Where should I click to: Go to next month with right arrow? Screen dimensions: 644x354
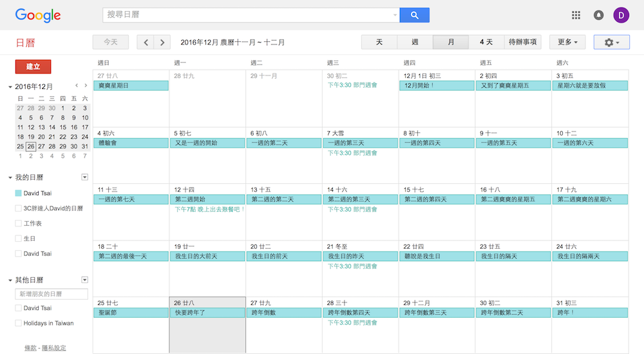(162, 43)
